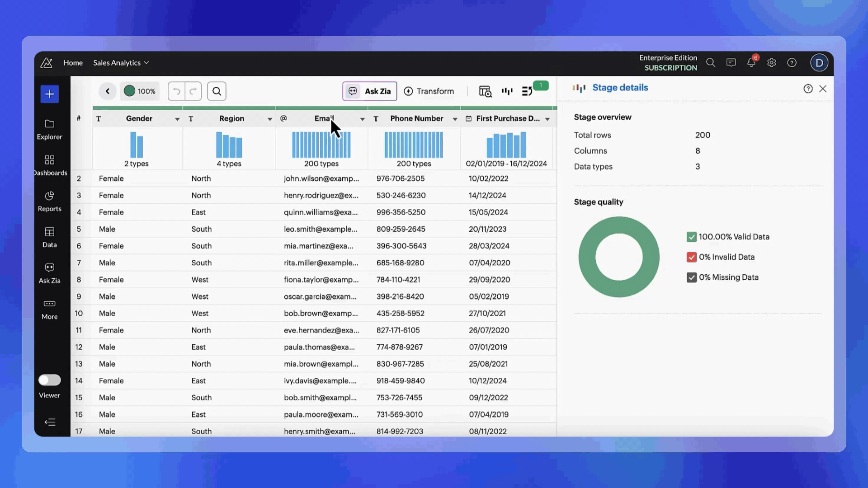Open the search magnifier in data toolbar
This screenshot has width=868, height=488.
point(217,91)
